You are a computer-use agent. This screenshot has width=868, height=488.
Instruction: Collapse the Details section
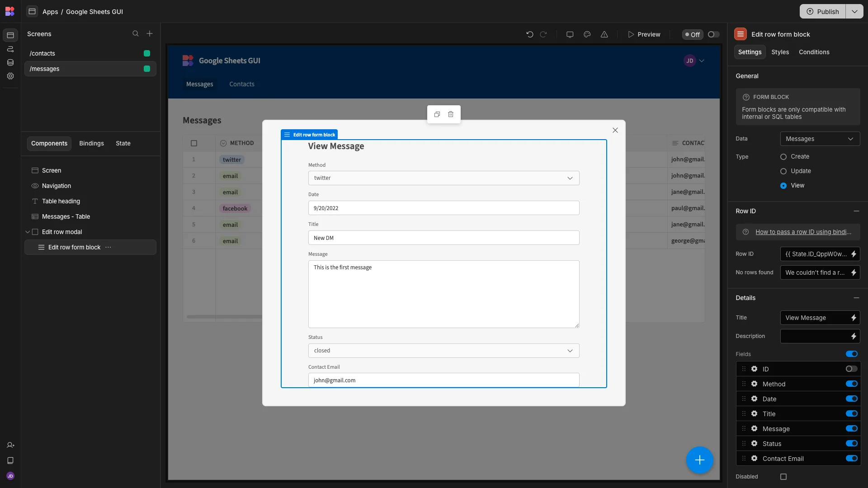[856, 298]
